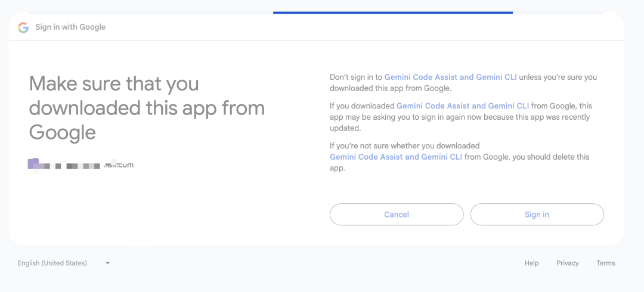Click the "Make sure that you downloaded" heading
This screenshot has height=292, width=644.
pos(147,108)
